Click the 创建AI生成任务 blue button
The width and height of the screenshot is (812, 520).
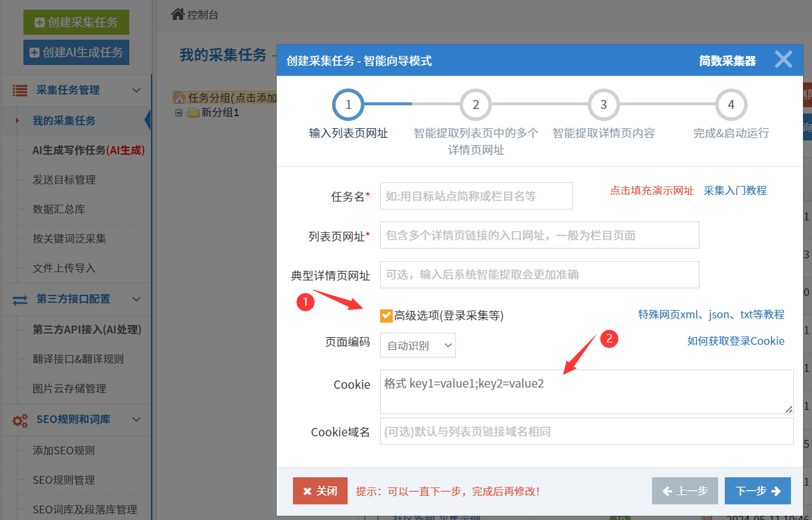coord(76,52)
